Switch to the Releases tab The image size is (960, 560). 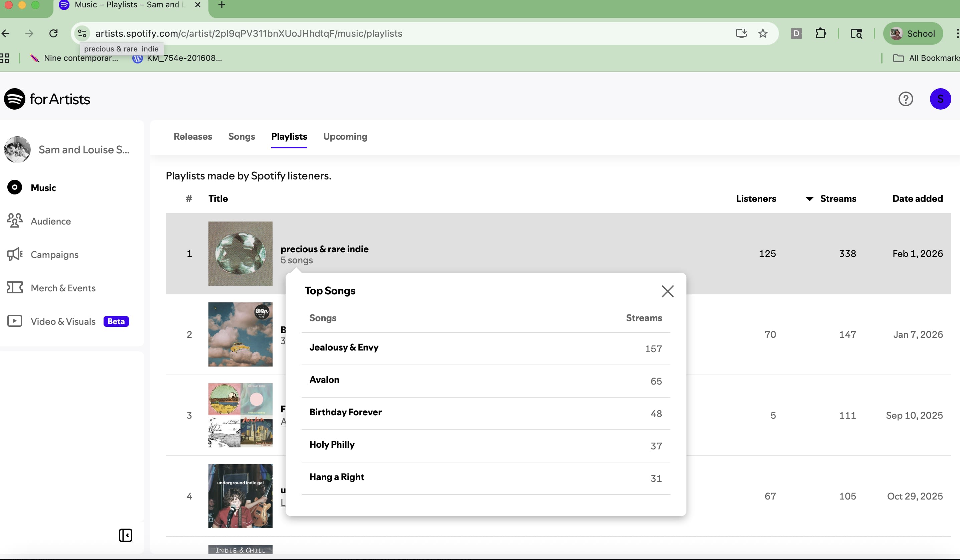tap(193, 136)
